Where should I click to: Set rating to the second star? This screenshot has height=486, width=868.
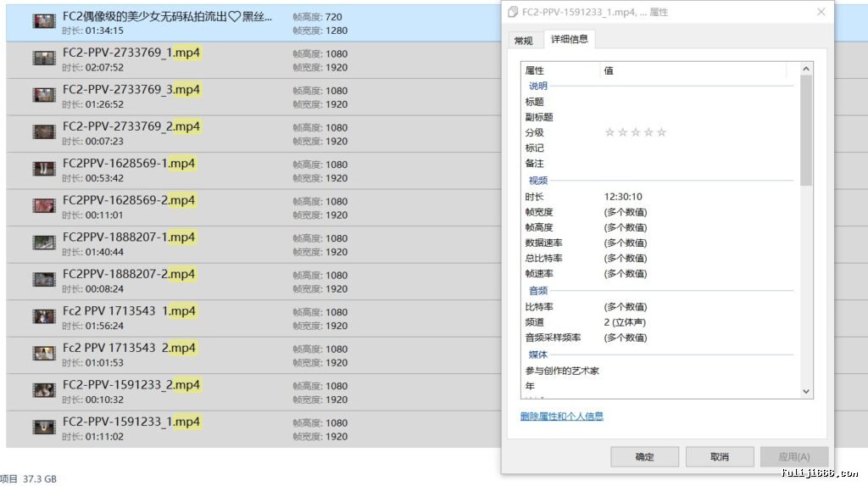click(x=623, y=132)
